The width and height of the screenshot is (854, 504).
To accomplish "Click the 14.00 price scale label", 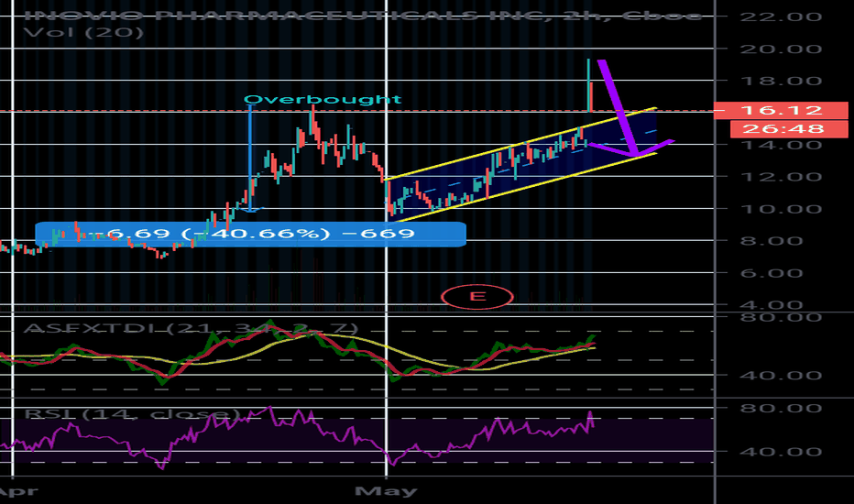I will (781, 146).
